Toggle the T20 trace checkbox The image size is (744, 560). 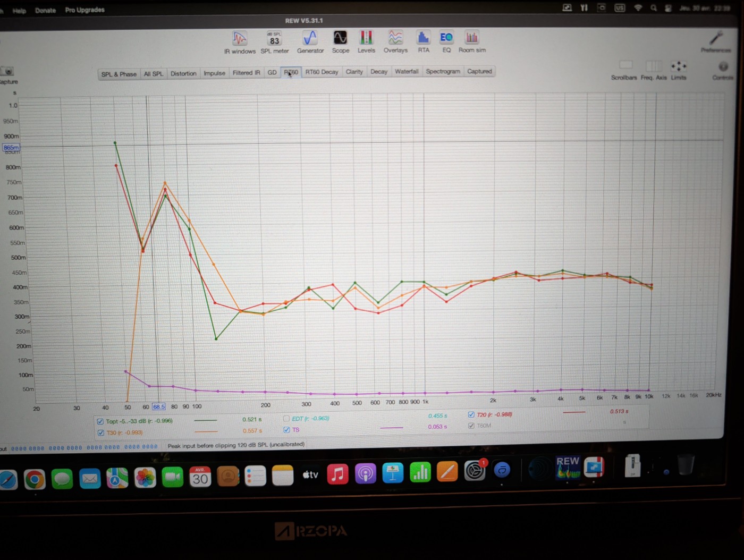[471, 414]
